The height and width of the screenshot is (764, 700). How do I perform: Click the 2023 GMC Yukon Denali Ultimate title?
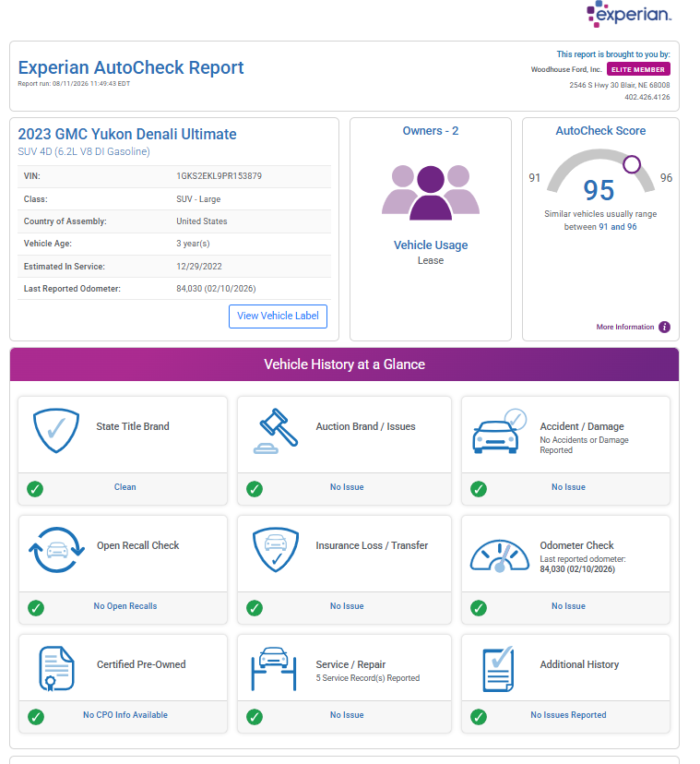coord(127,134)
